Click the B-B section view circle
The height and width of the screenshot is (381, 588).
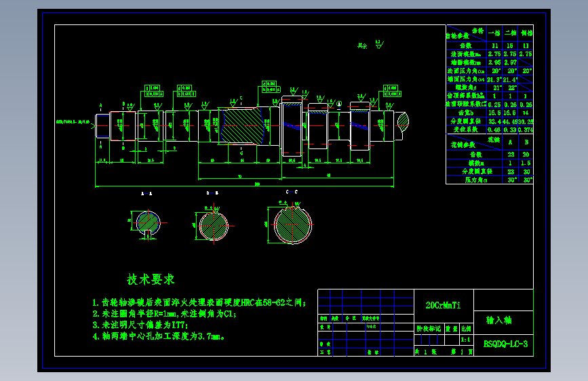tap(214, 226)
